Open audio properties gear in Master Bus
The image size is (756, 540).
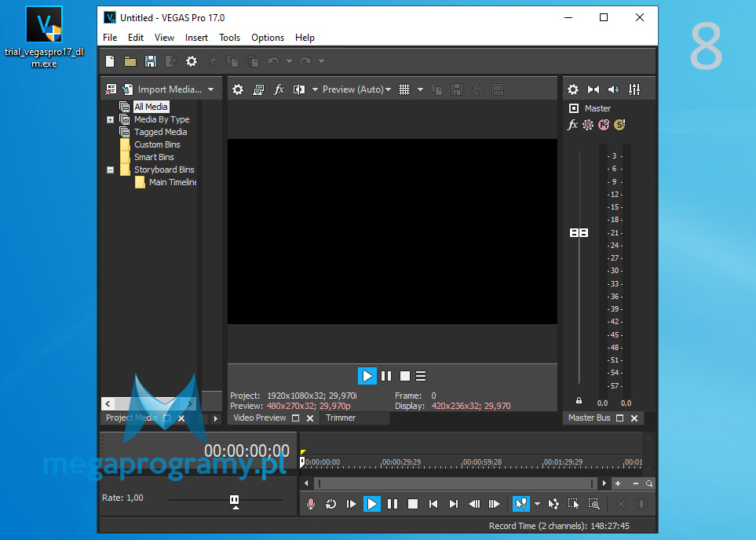pyautogui.click(x=573, y=89)
